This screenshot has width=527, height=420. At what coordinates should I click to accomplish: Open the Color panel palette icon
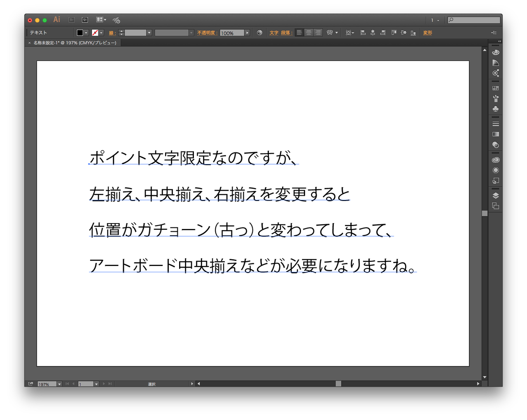496,52
